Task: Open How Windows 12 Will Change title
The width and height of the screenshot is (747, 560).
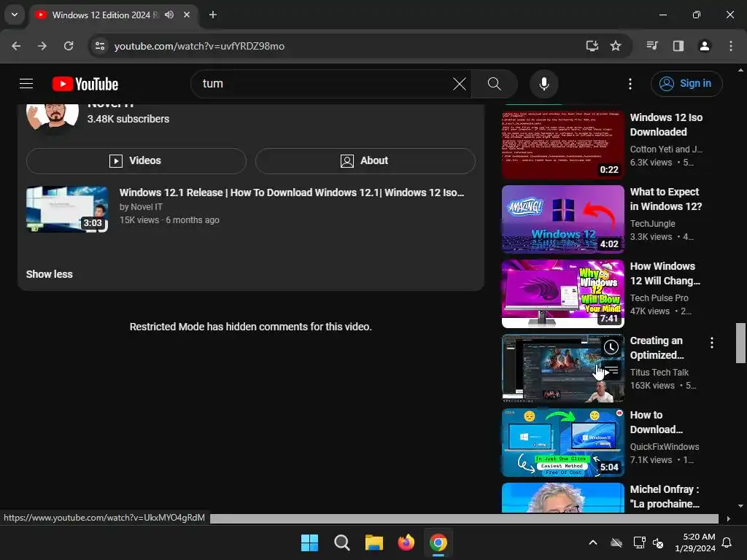Action: point(665,273)
